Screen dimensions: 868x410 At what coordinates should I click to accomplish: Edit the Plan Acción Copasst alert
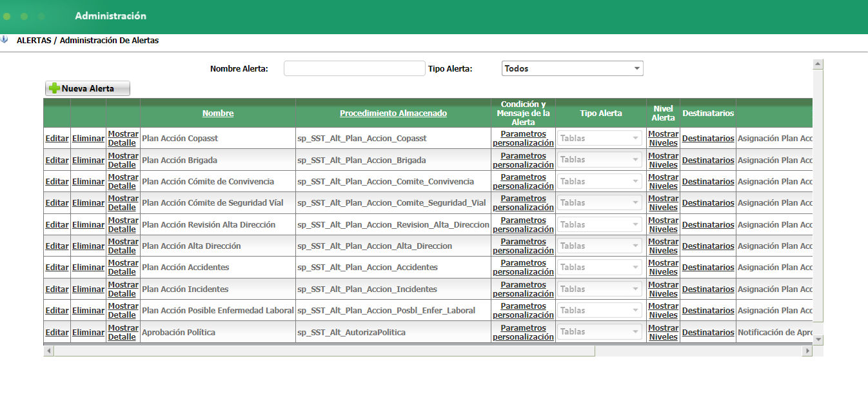tap(57, 138)
